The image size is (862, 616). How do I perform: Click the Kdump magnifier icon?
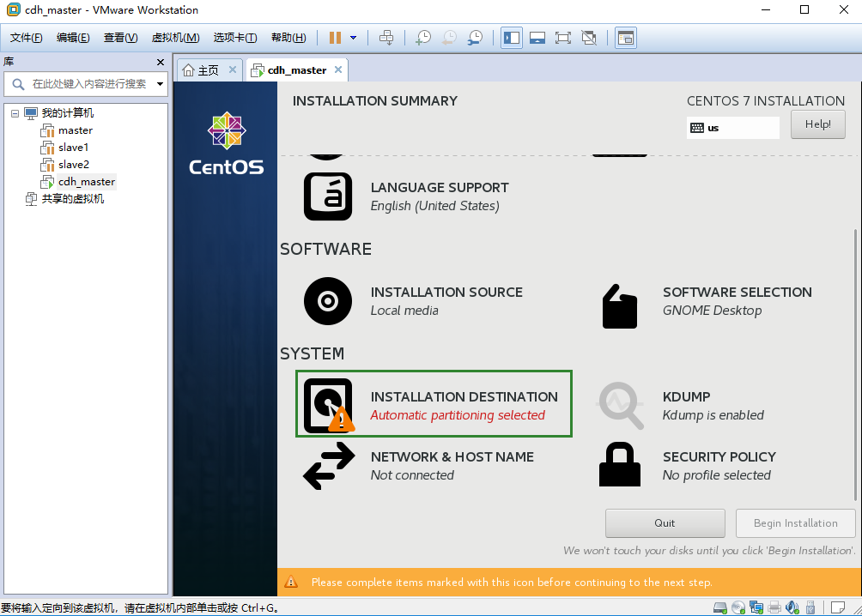[x=620, y=406]
